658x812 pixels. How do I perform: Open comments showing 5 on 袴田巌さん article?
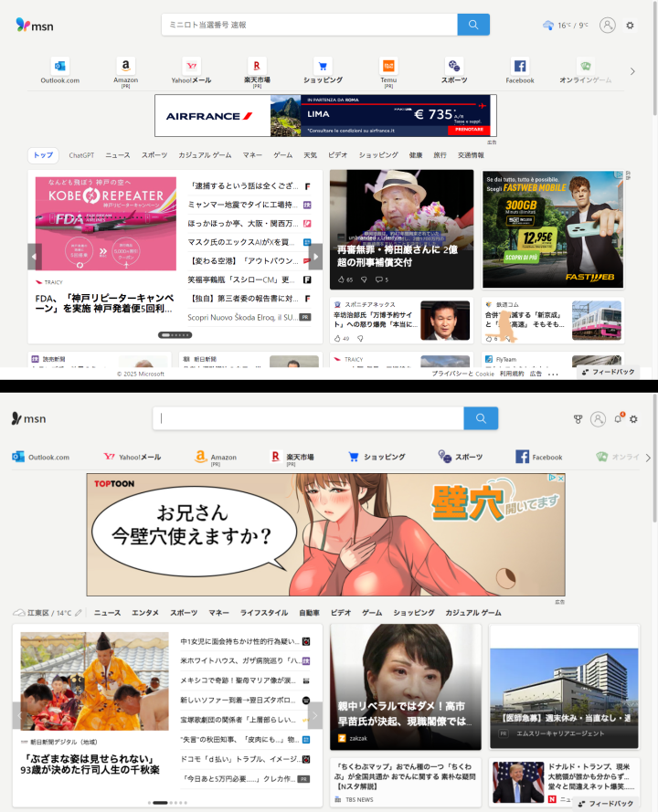point(378,279)
